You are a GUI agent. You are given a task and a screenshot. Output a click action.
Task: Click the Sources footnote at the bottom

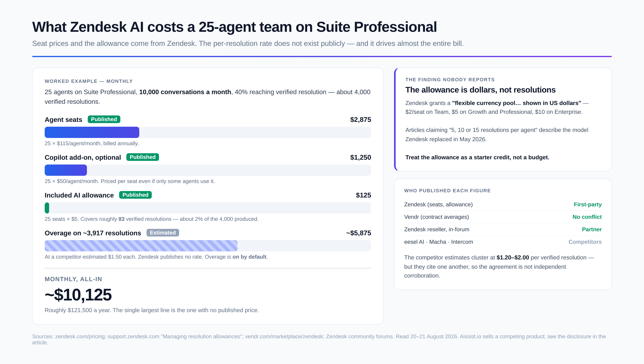click(319, 339)
